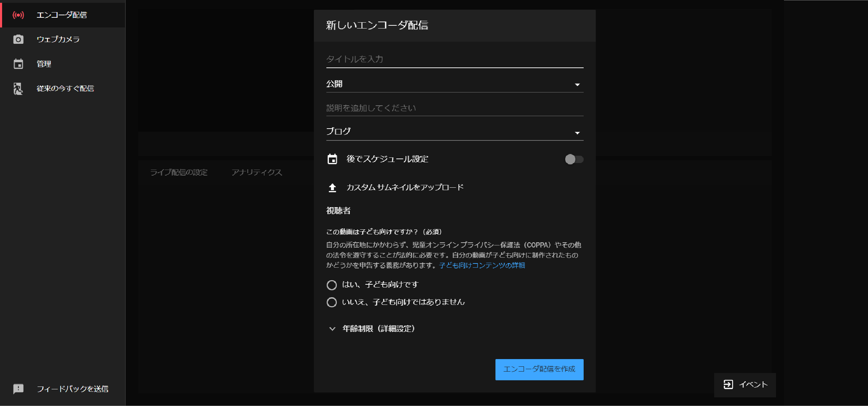Click the エンコーダ配信を作成 button
The height and width of the screenshot is (406, 868).
pyautogui.click(x=539, y=369)
